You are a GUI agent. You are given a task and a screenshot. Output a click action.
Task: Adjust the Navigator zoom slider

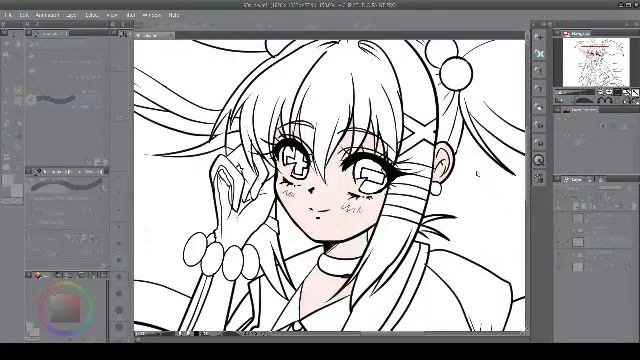coord(576,92)
